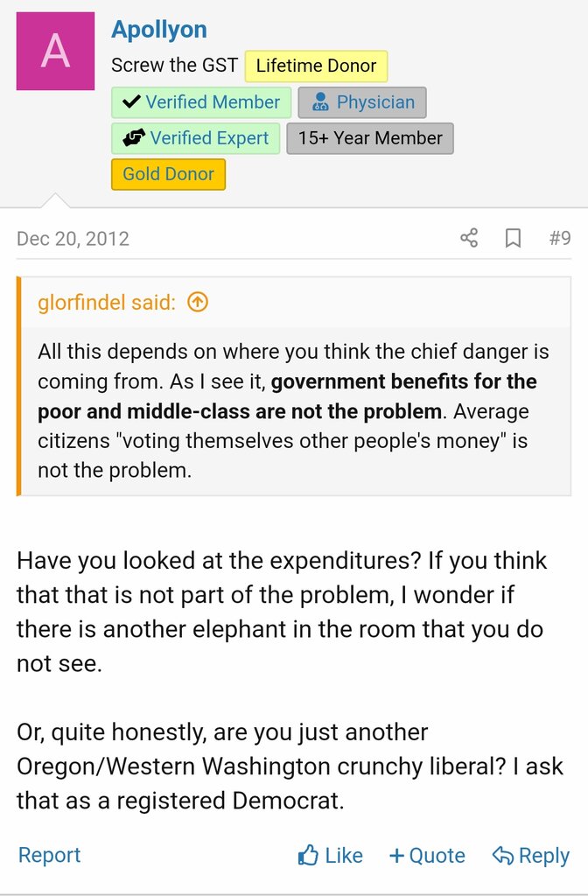This screenshot has width=588, height=896.
Task: Report this post
Action: click(49, 855)
